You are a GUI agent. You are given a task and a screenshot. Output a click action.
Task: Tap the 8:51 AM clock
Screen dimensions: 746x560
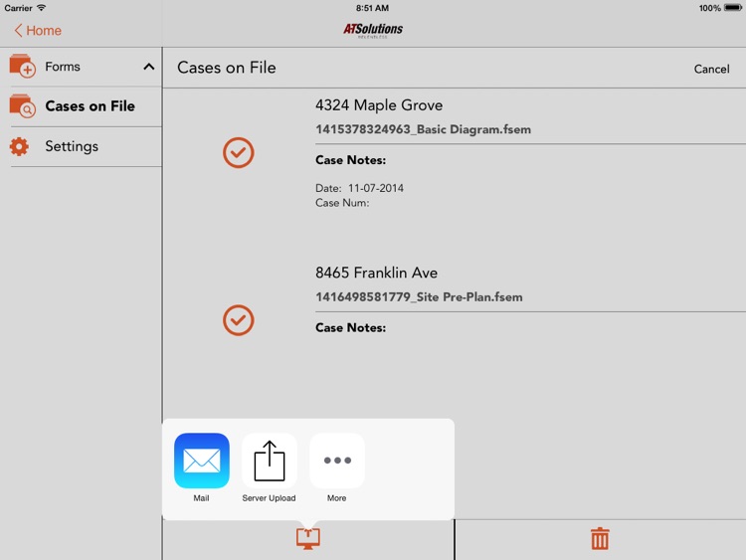point(373,8)
